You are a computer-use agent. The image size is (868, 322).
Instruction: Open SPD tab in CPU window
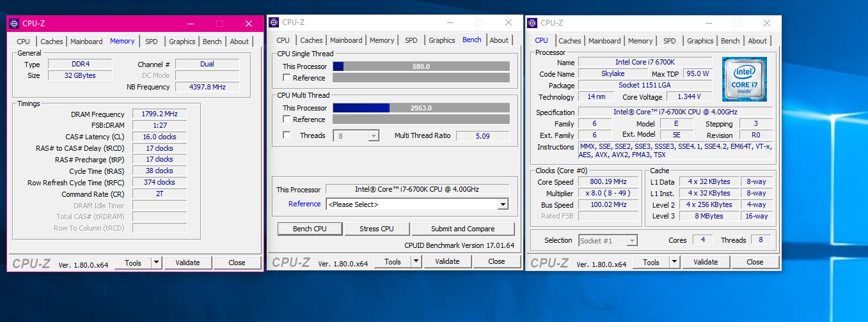[670, 41]
